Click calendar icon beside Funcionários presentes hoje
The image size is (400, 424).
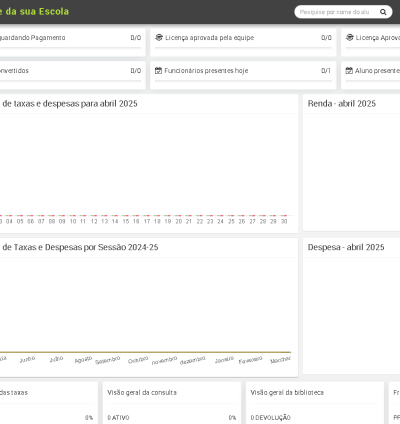pyautogui.click(x=158, y=71)
